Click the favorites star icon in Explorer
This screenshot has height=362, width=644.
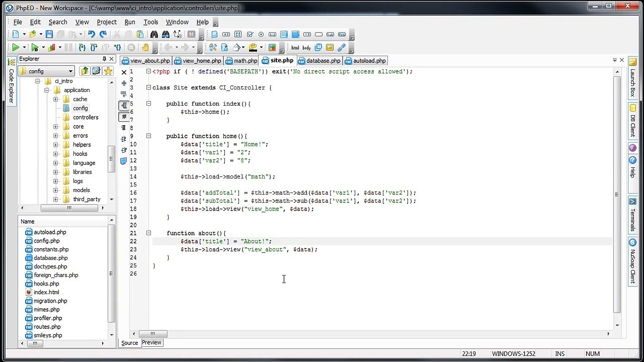(x=108, y=71)
